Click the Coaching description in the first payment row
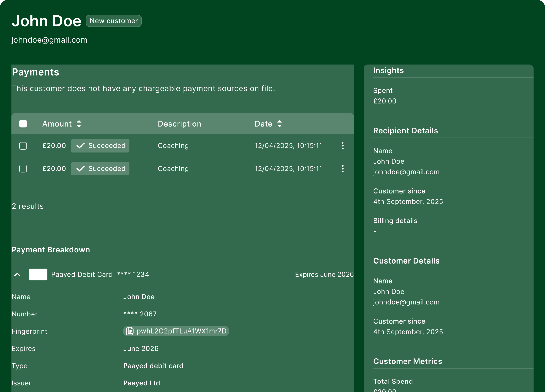This screenshot has width=545, height=392. point(173,146)
